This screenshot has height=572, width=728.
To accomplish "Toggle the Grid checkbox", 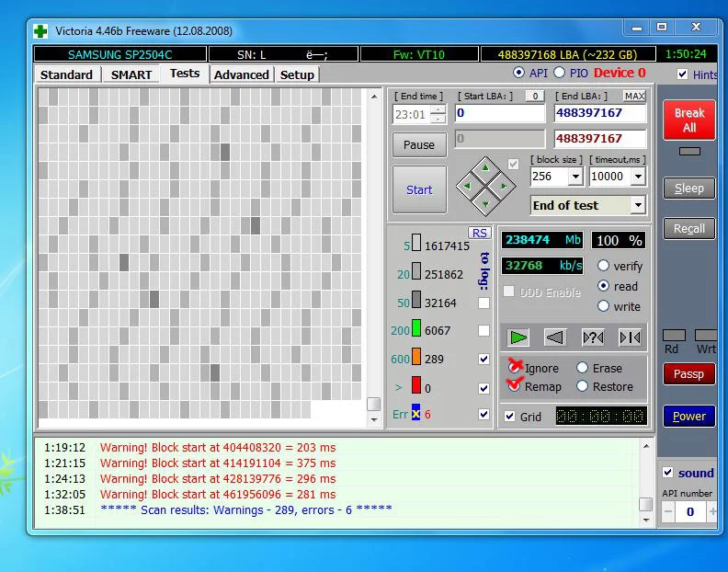I will [x=510, y=417].
